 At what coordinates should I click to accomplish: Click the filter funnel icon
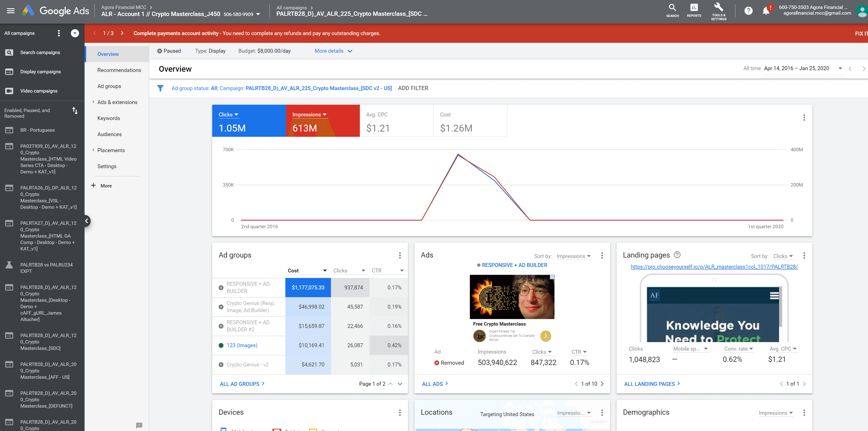coord(160,88)
